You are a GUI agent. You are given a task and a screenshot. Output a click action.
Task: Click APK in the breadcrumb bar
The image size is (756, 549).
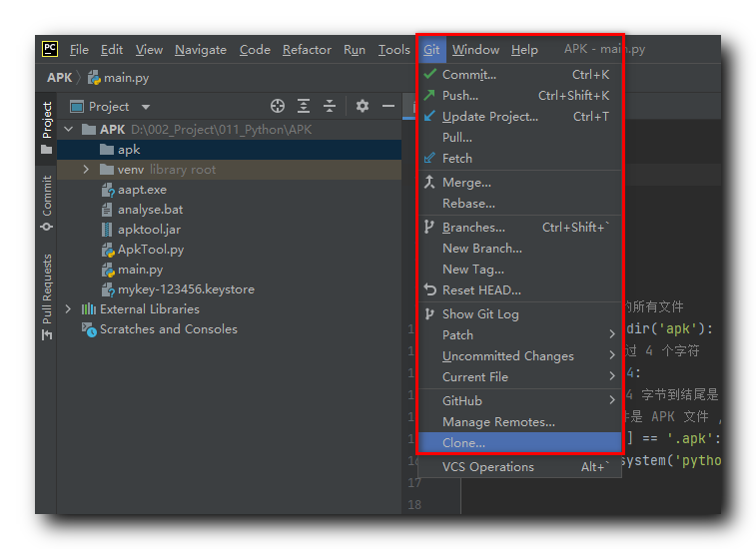coord(59,78)
